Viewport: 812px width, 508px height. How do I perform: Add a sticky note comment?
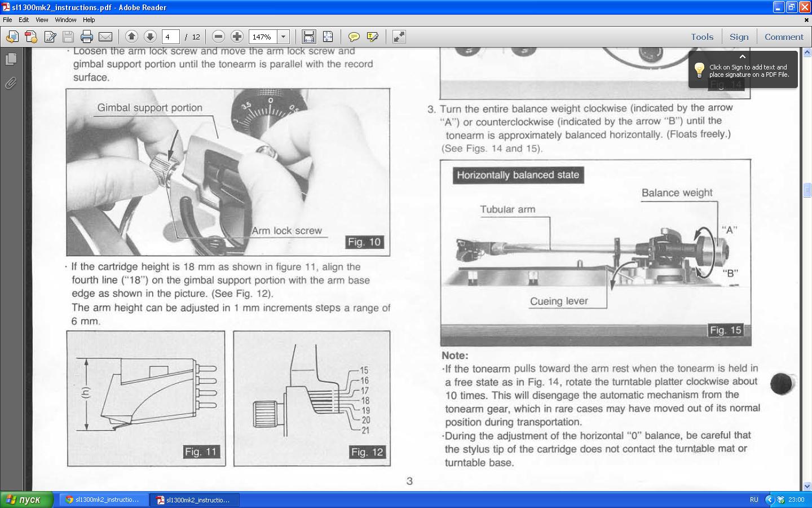[x=354, y=37]
